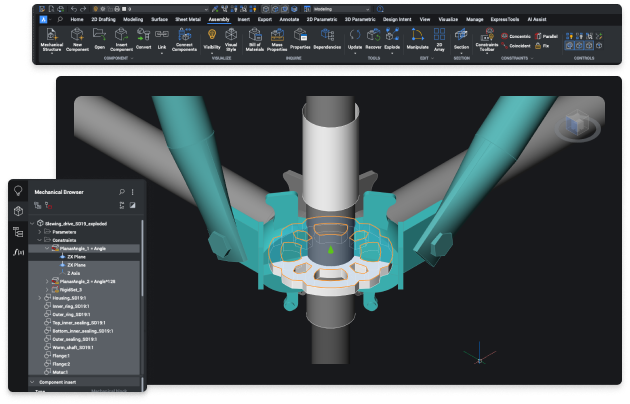Open the lightbulb tips panel tab

pyautogui.click(x=18, y=190)
